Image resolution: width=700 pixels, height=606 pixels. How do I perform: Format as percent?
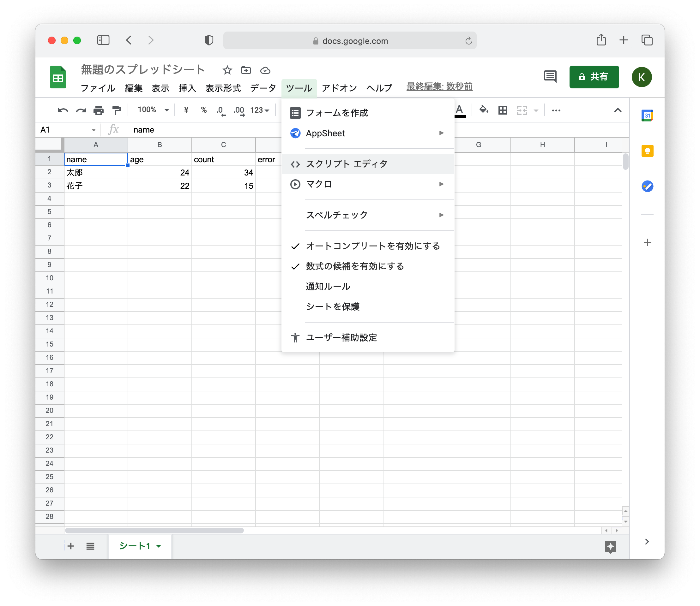click(203, 110)
